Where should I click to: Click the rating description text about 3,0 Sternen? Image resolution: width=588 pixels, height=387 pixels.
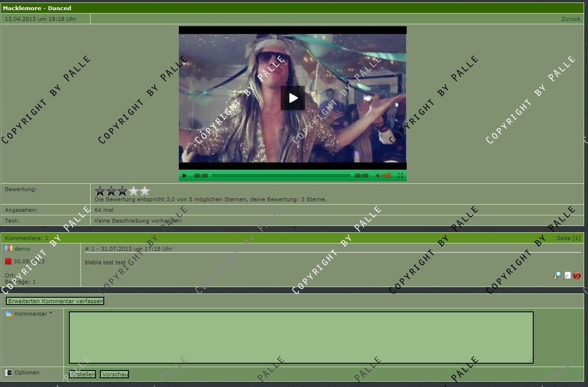click(210, 199)
